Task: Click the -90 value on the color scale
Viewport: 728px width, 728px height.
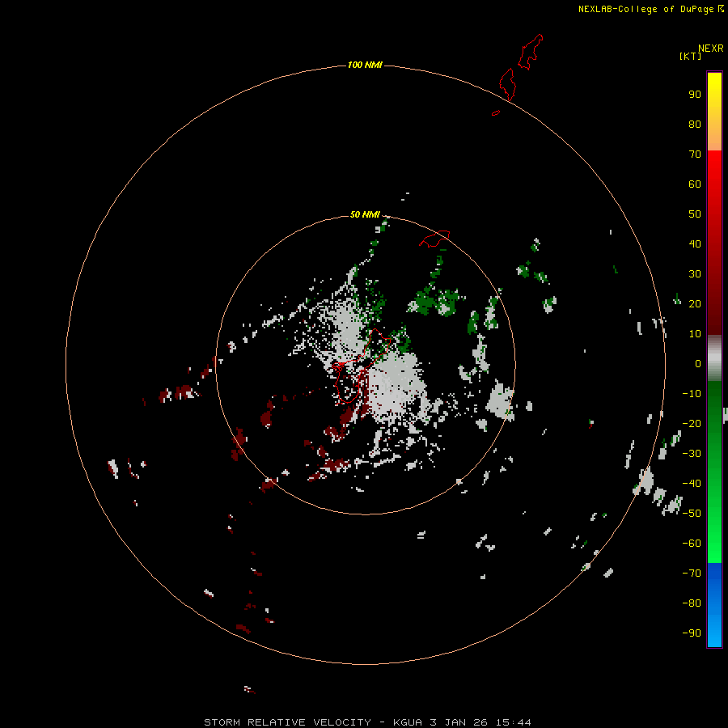Action: pyautogui.click(x=692, y=633)
